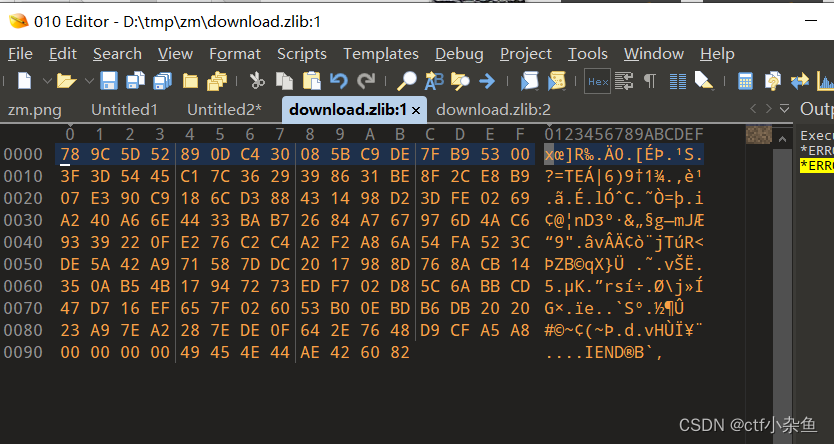Click the Run Script icon
The image size is (834, 444).
529,81
